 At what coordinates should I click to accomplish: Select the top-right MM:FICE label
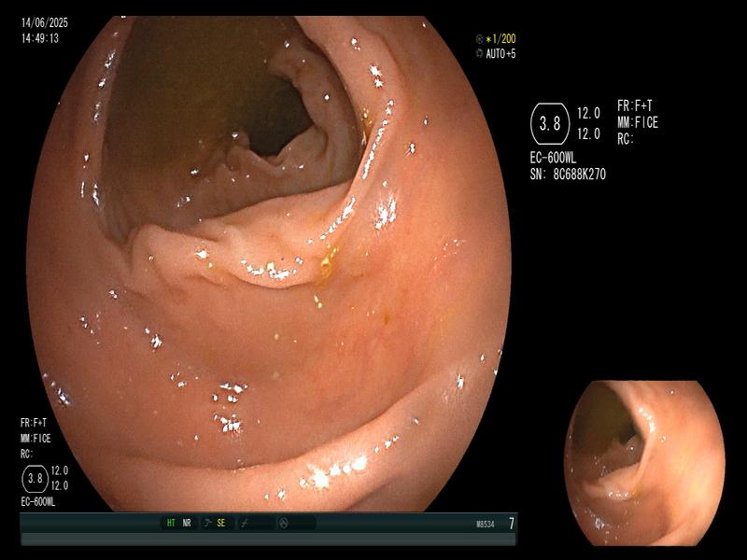pos(638,123)
